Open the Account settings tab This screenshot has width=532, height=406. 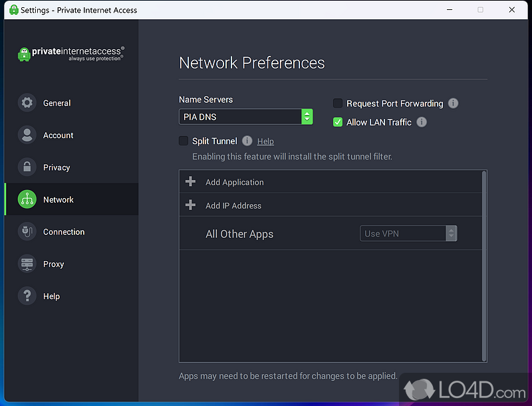pos(71,135)
